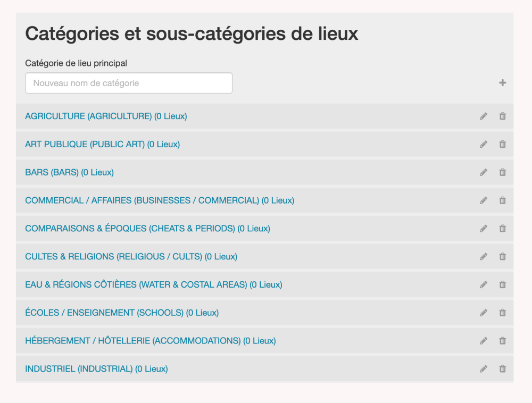
Task: Delete the AGRICULTURE category
Action: [x=502, y=116]
